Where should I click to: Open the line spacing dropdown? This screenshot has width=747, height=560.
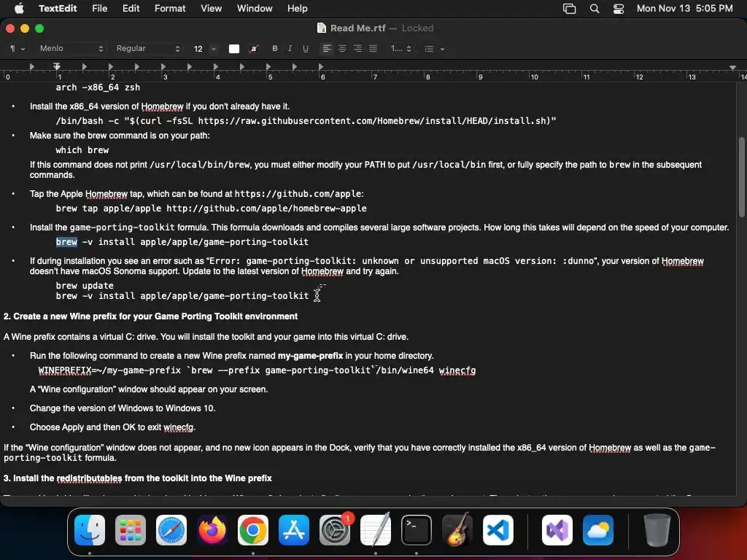point(400,49)
